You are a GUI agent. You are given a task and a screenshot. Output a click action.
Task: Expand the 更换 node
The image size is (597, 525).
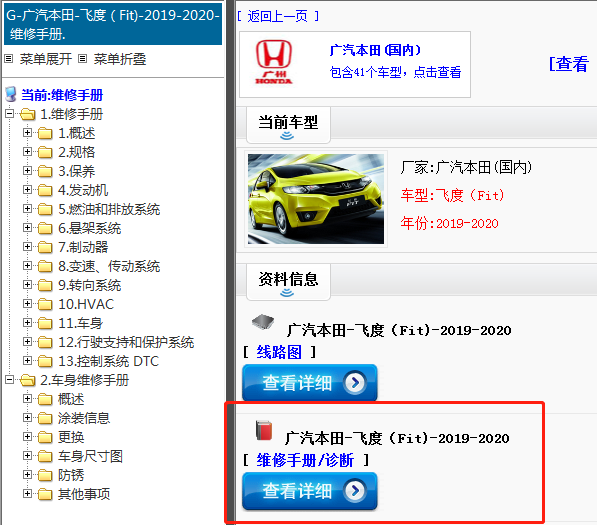click(x=27, y=436)
